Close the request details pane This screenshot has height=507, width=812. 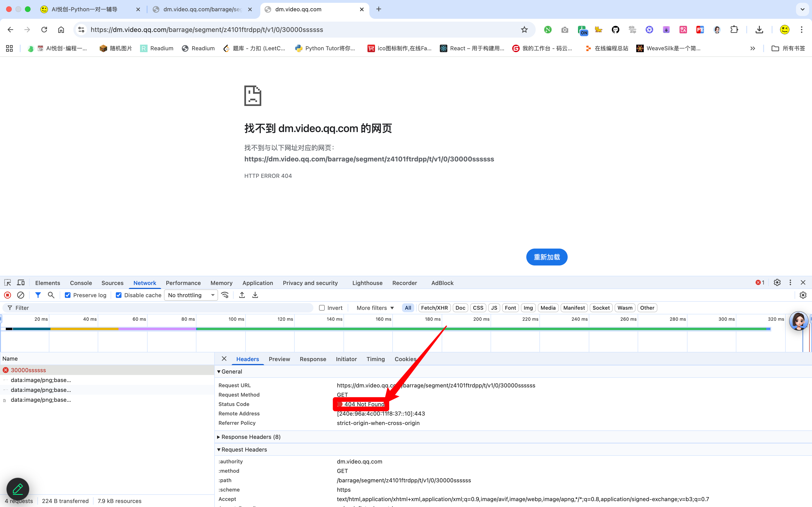224,359
